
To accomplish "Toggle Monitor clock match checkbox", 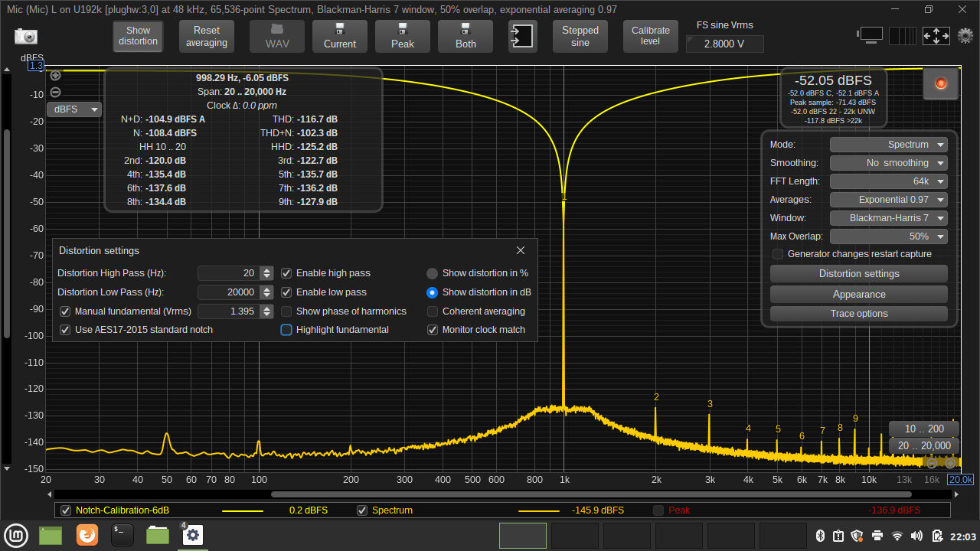I will (433, 330).
